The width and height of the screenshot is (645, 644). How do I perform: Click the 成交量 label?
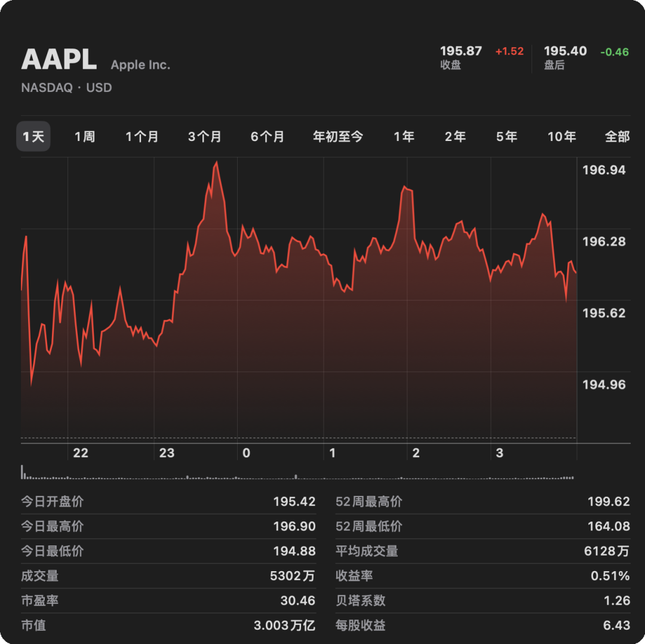[39, 576]
